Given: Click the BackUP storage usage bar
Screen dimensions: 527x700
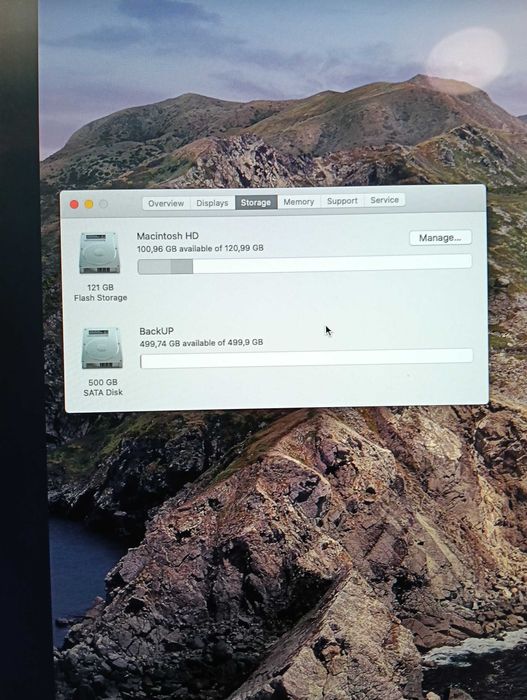Looking at the screenshot, I should click(x=306, y=358).
